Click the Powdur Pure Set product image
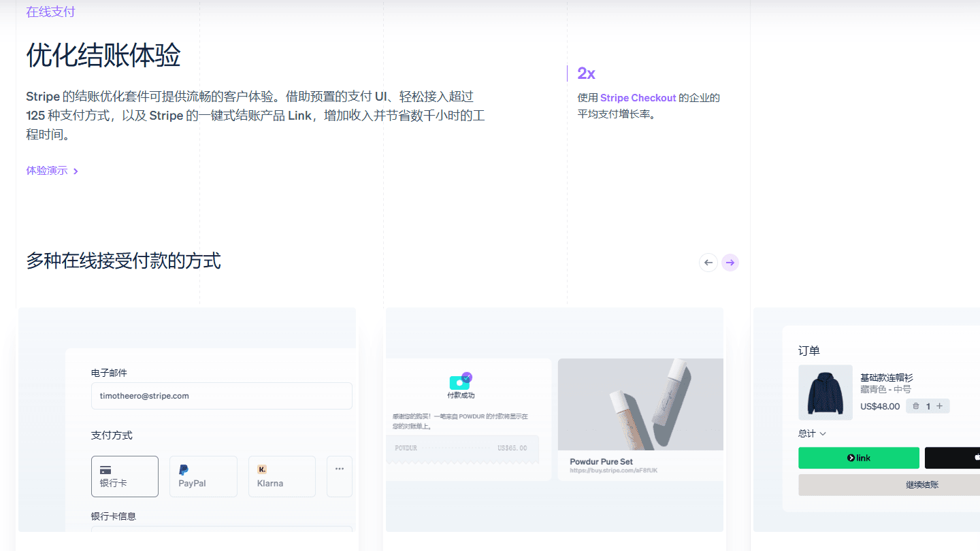The height and width of the screenshot is (551, 980). click(640, 404)
